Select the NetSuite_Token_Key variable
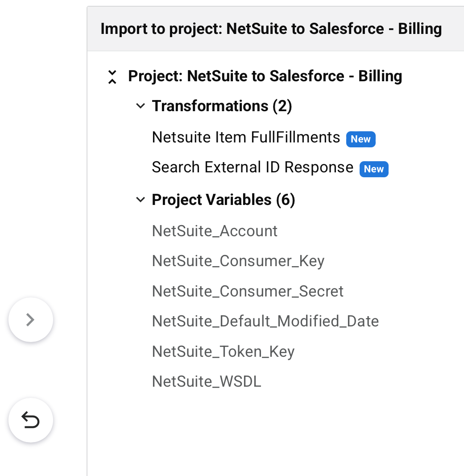 (x=223, y=352)
